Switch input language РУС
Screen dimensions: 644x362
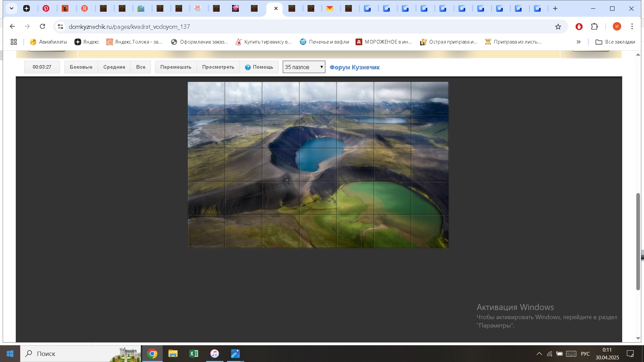(x=585, y=354)
